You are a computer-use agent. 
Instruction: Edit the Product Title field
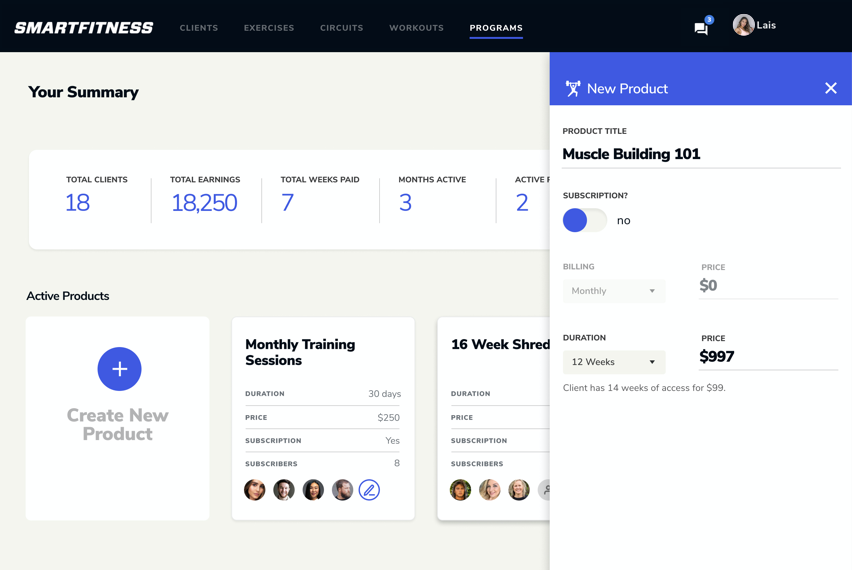700,154
